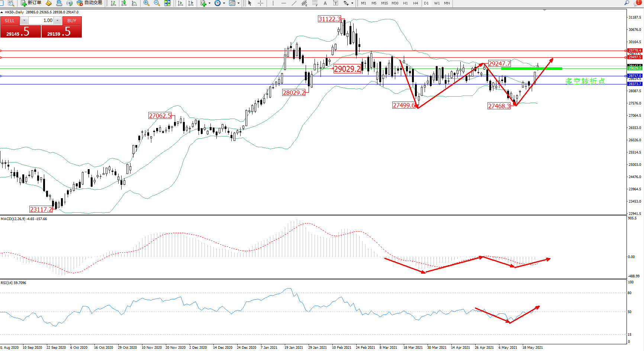Select the trendline drawing tool
Image resolution: width=644 pixels, height=351 pixels.
[294, 3]
